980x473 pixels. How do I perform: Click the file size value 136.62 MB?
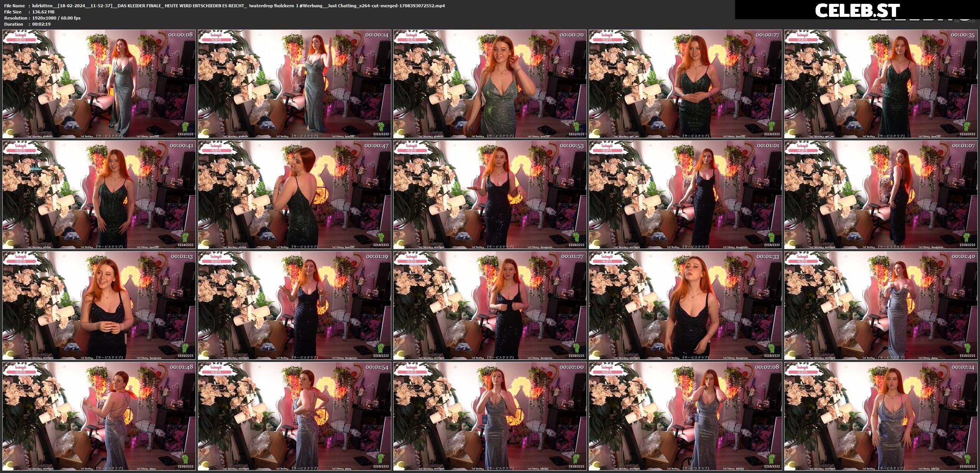coord(43,12)
